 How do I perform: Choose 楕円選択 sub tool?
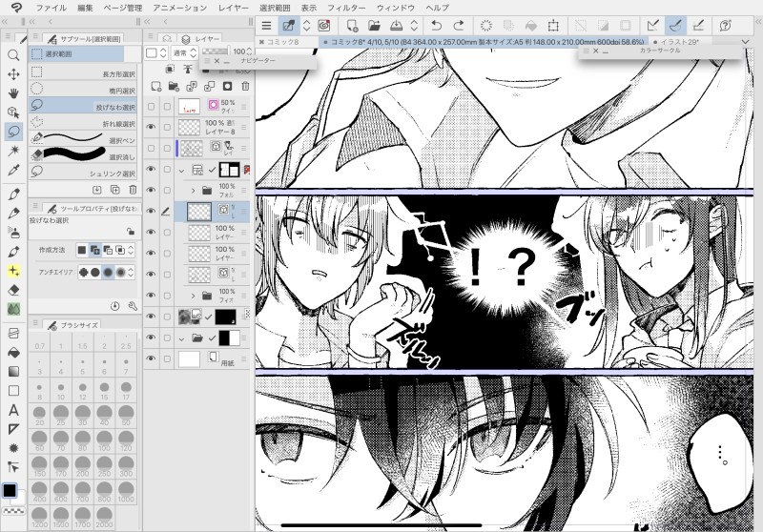[x=83, y=90]
